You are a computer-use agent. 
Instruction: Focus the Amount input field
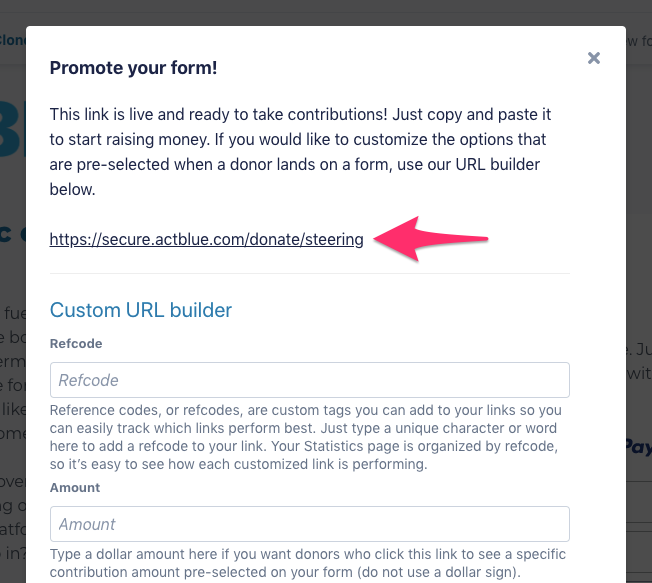pyautogui.click(x=309, y=524)
